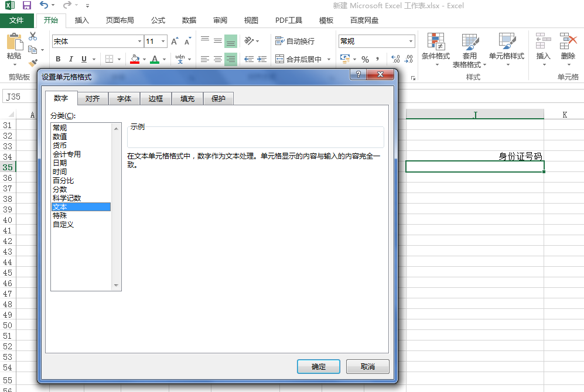The width and height of the screenshot is (584, 392).
Task: Align cell text to the bottom
Action: point(231,42)
